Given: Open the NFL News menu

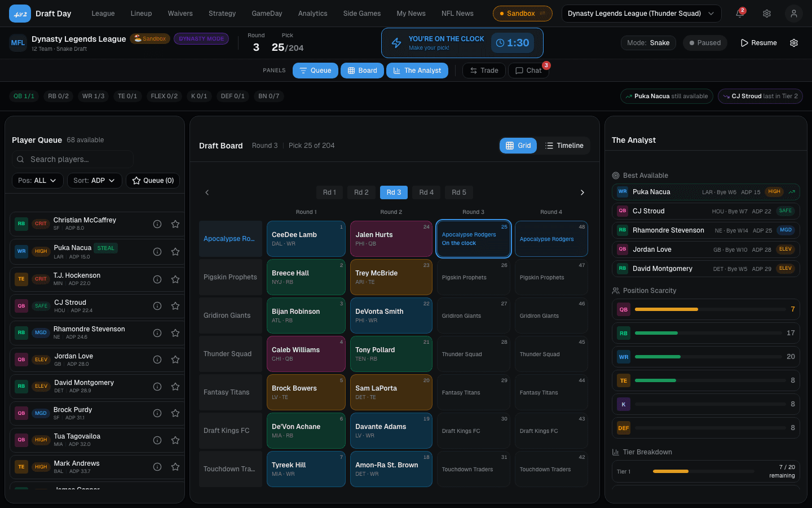Looking at the screenshot, I should 457,14.
